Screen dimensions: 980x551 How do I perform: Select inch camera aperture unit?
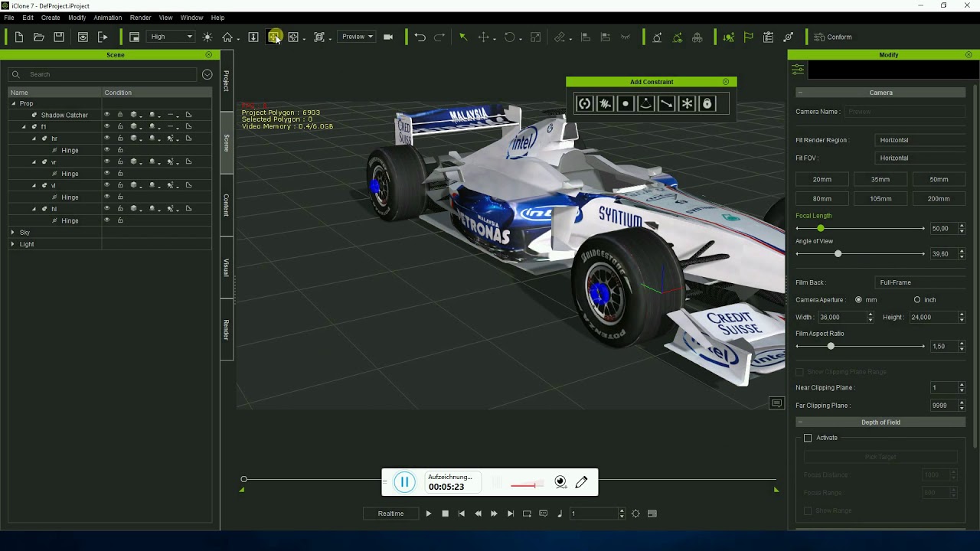tap(917, 300)
